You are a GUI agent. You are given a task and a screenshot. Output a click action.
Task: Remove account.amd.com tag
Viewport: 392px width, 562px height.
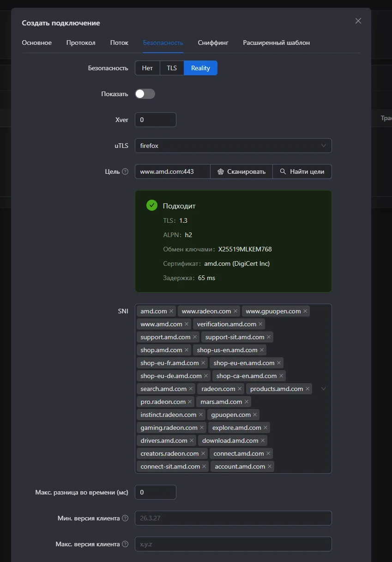click(x=270, y=467)
